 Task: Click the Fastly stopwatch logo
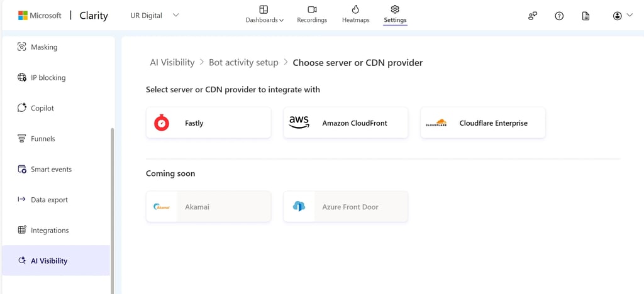click(x=162, y=123)
